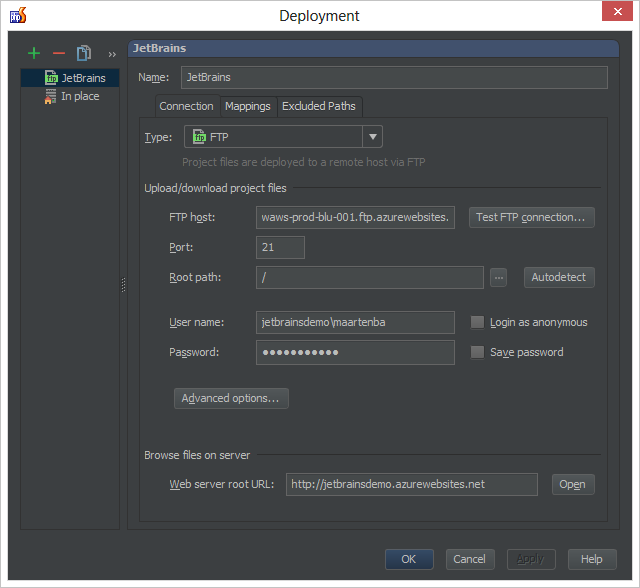Edit the FTP host field
This screenshot has height=588, width=640.
point(355,217)
